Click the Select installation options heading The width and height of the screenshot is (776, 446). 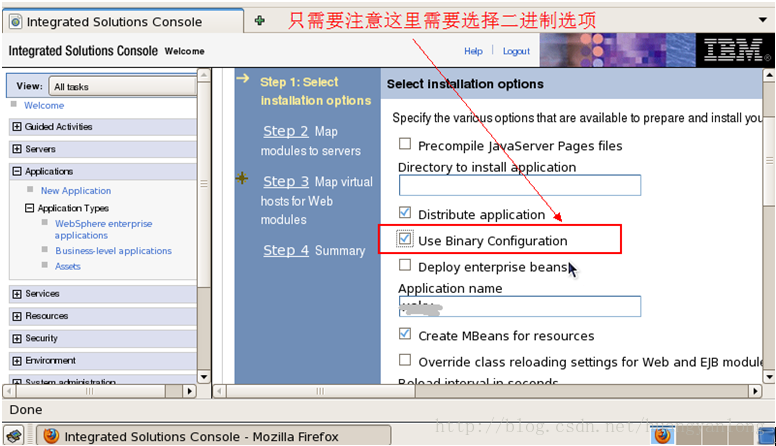pyautogui.click(x=465, y=84)
